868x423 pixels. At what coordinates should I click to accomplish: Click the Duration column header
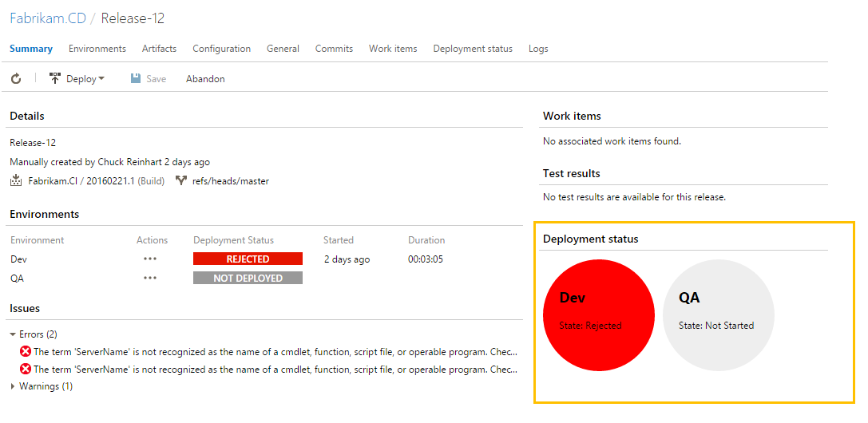pos(426,240)
